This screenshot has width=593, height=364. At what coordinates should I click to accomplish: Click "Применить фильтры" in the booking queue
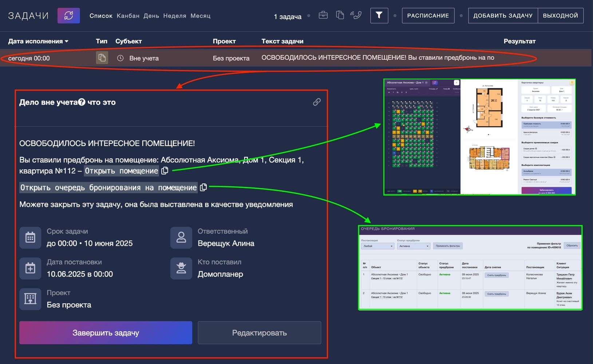click(448, 246)
